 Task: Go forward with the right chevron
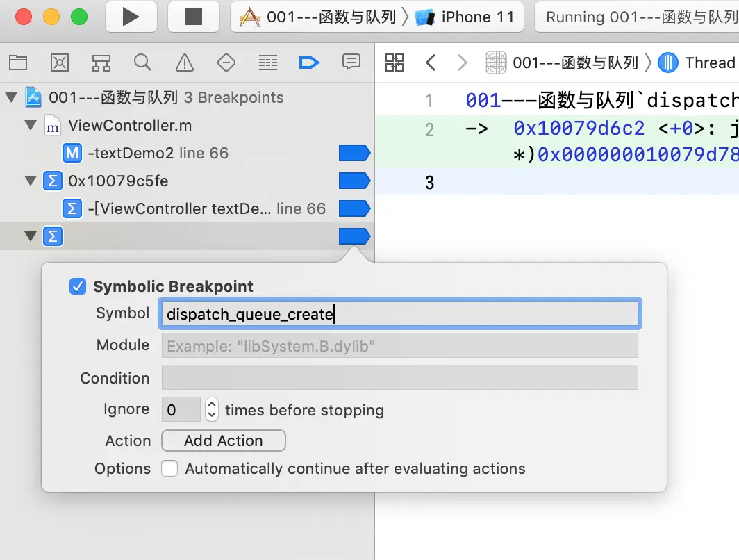[463, 63]
